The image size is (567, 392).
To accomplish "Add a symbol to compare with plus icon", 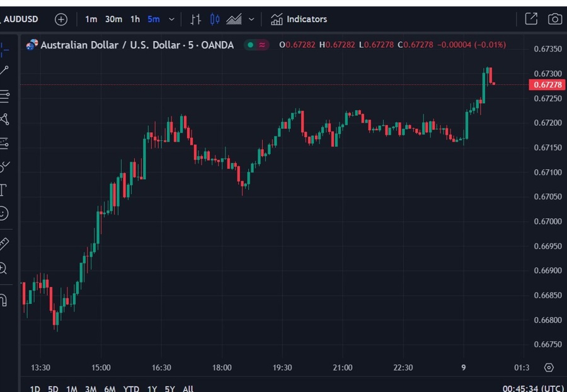I will (x=61, y=19).
